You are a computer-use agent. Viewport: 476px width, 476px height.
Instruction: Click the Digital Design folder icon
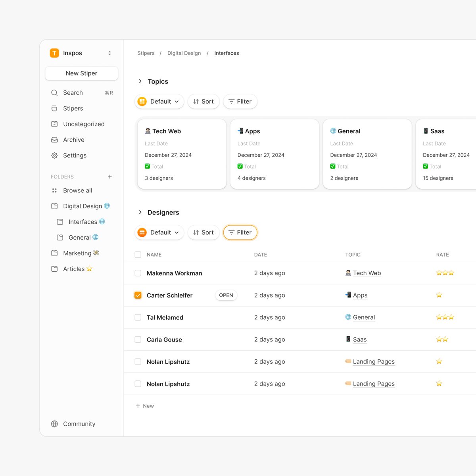[x=54, y=206]
